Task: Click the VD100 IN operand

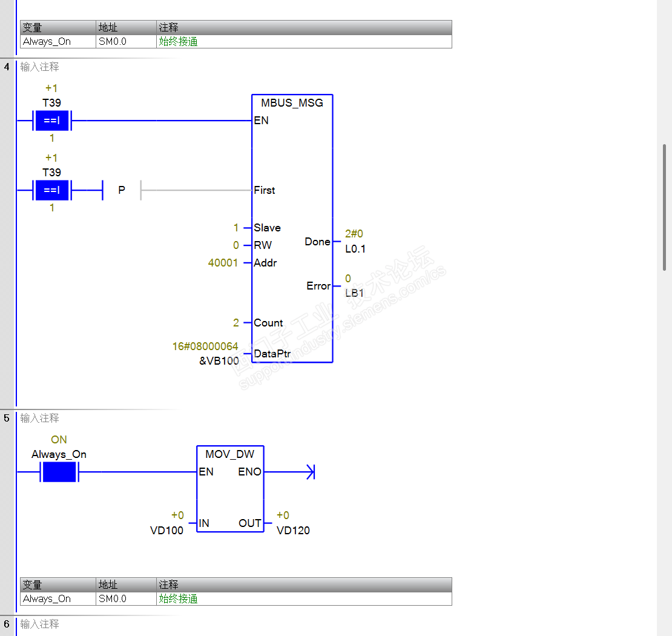Action: coord(166,531)
